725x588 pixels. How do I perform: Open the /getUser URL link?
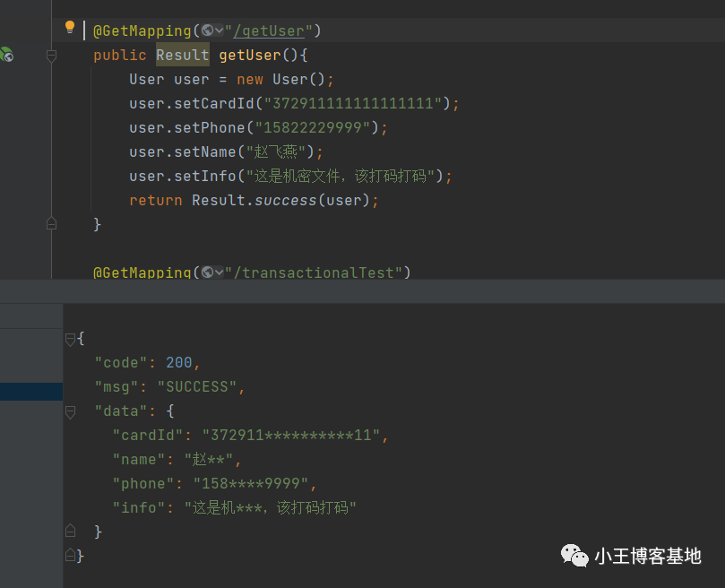[x=269, y=31]
